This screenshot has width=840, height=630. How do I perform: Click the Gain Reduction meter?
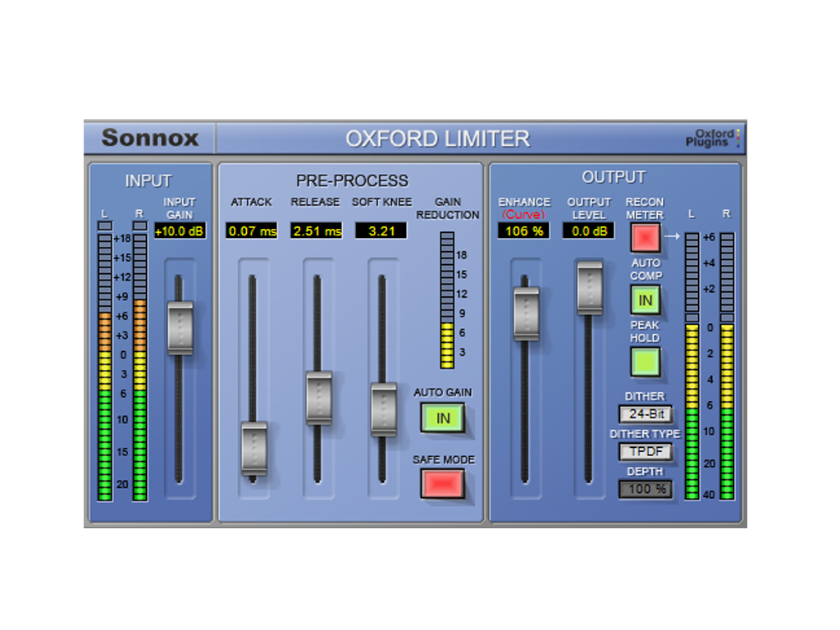[446, 299]
